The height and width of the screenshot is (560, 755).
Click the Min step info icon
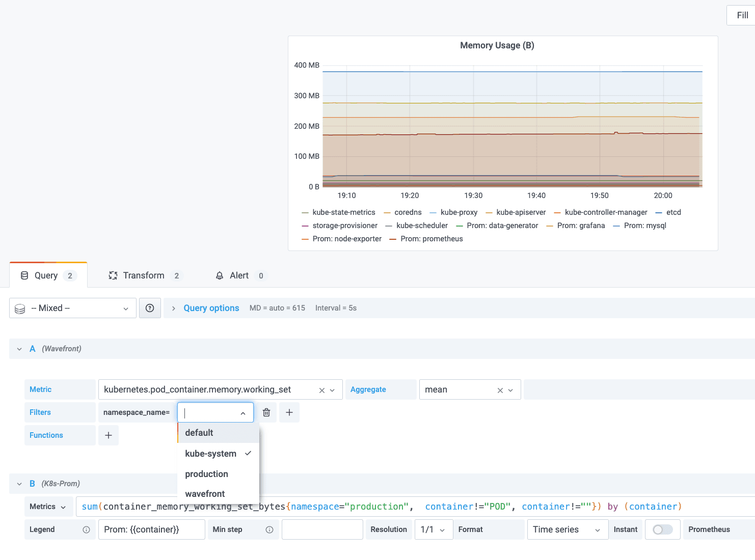pos(269,529)
